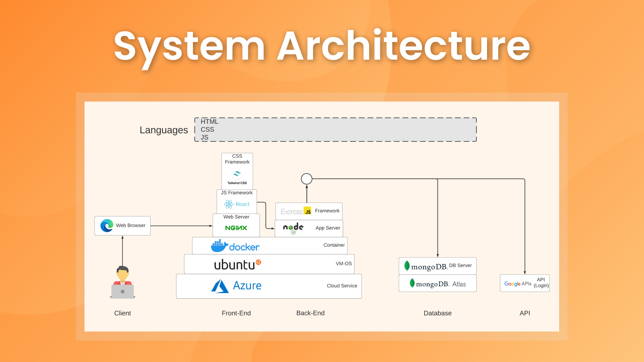The width and height of the screenshot is (644, 362).
Task: Click the 'VM-OS' label
Action: tap(344, 263)
